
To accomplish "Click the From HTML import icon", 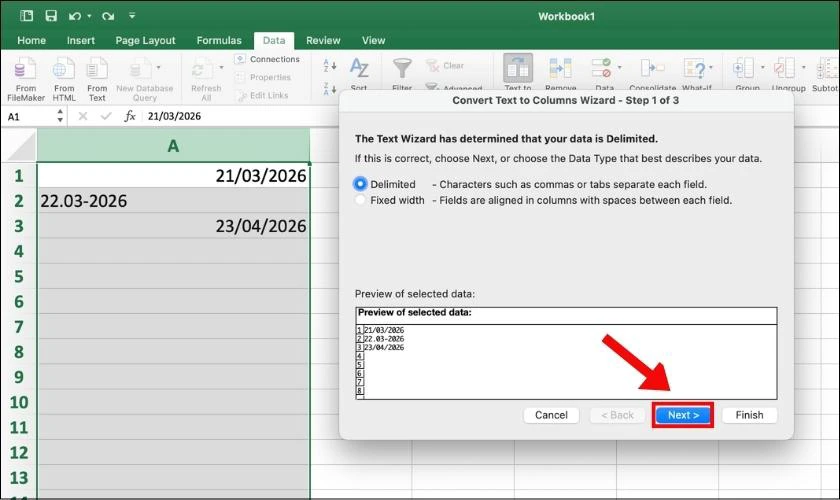I will [64, 70].
